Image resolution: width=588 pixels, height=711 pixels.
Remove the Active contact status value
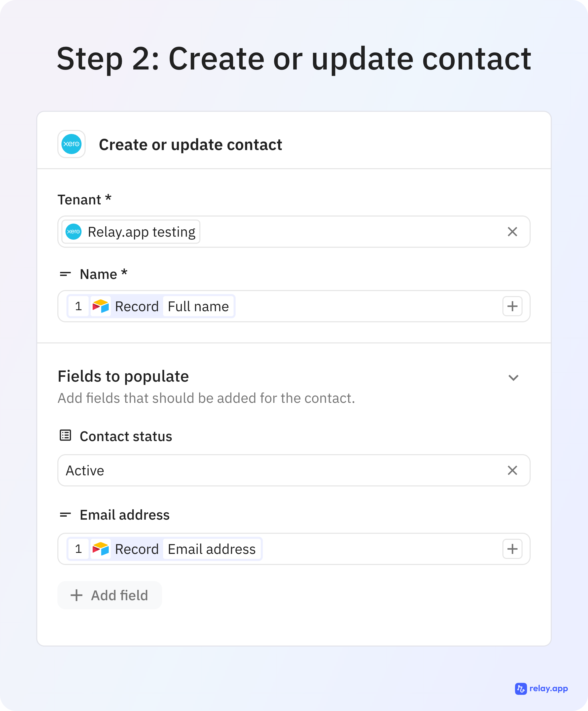click(512, 470)
